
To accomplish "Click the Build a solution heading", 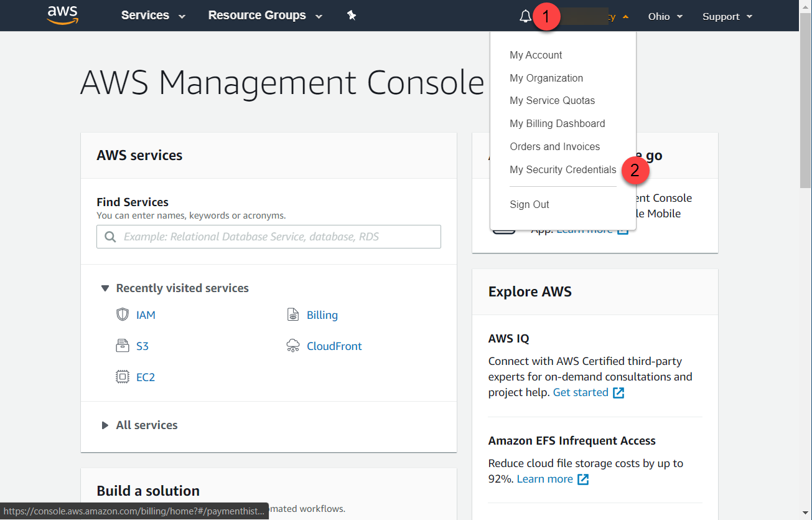I will point(148,491).
